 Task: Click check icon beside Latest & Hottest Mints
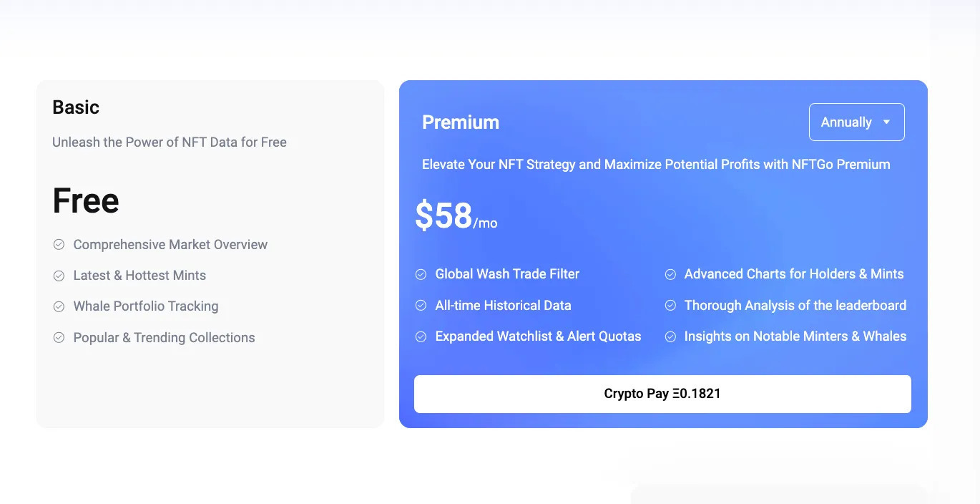tap(59, 276)
